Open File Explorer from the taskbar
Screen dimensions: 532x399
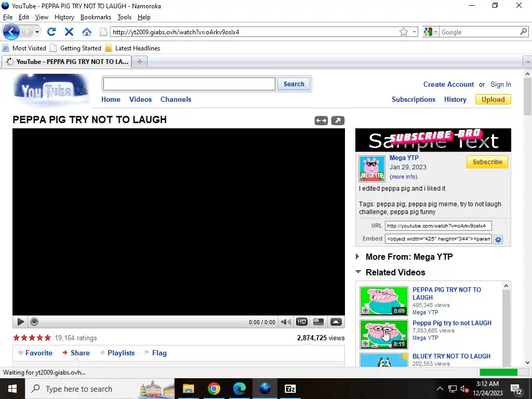[188, 389]
